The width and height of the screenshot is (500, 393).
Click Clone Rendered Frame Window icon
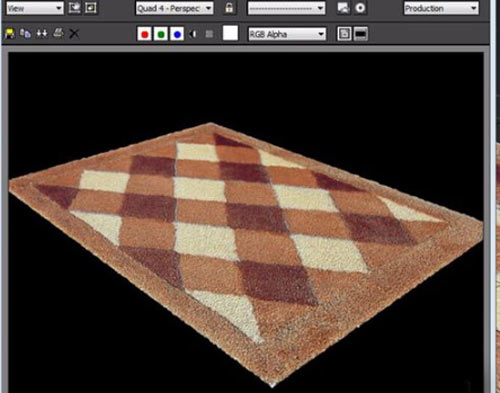(x=42, y=34)
